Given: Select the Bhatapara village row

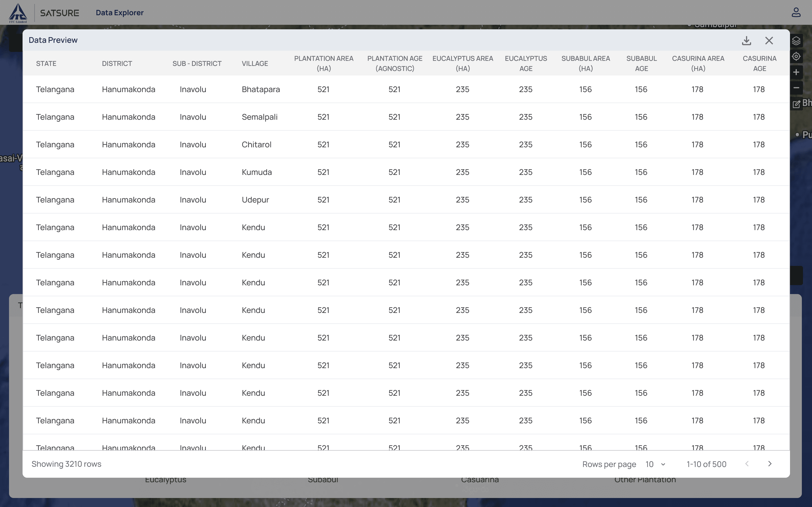Looking at the screenshot, I should point(261,90).
